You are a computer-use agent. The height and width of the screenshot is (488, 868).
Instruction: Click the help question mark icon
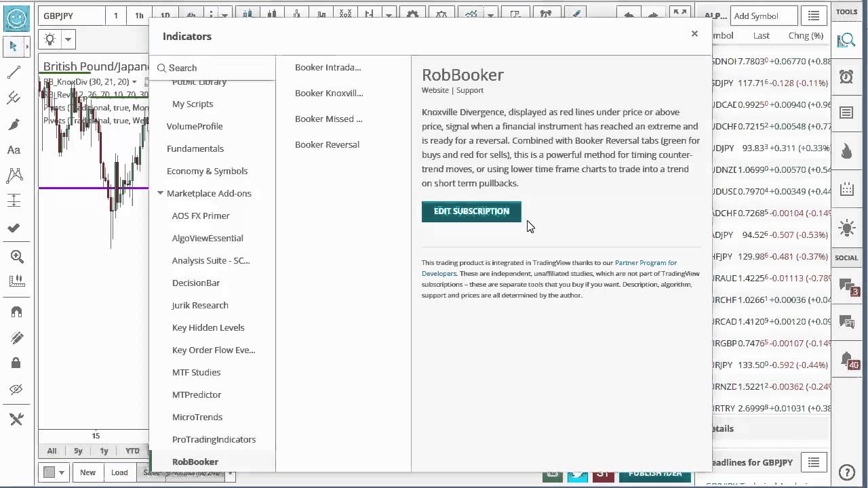tap(846, 472)
